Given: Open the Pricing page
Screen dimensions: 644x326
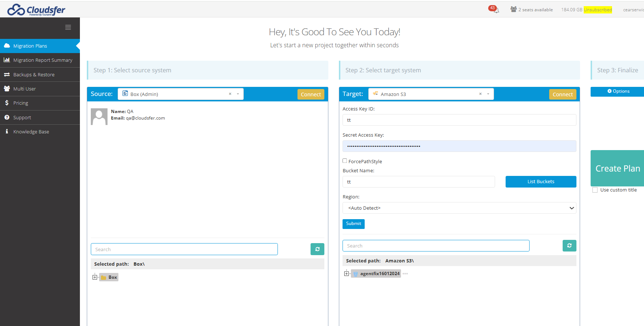Looking at the screenshot, I should [x=40, y=103].
